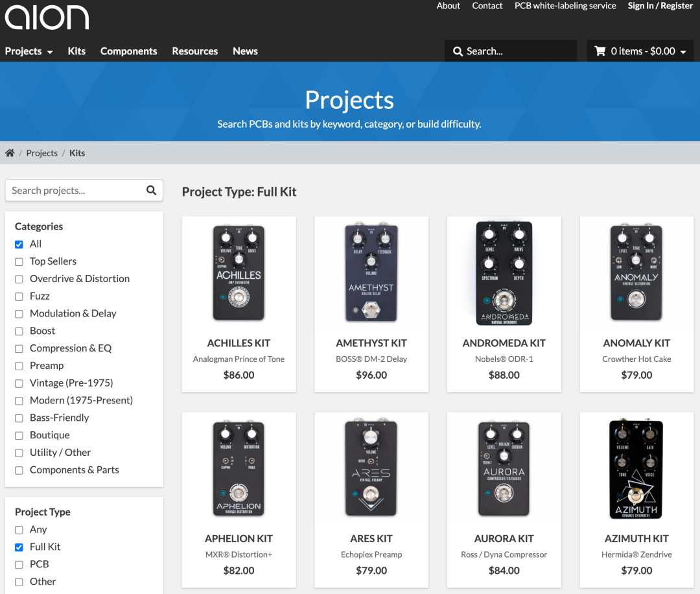Open the Kits menu item
The height and width of the screenshot is (594, 700).
click(76, 51)
